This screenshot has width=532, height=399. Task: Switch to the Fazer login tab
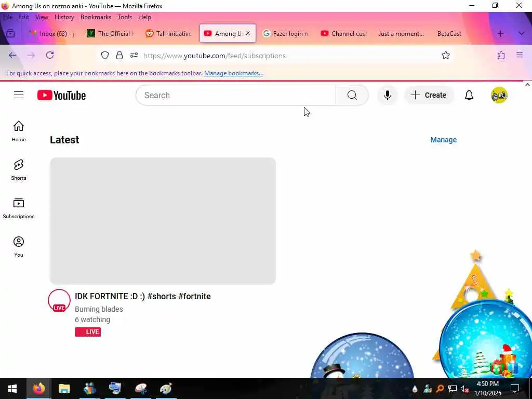(x=286, y=34)
